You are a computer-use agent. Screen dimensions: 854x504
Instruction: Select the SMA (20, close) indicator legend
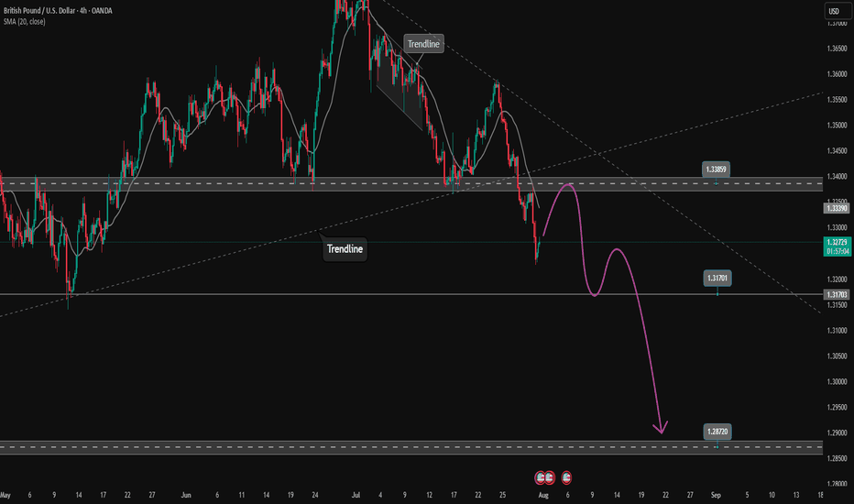point(25,22)
